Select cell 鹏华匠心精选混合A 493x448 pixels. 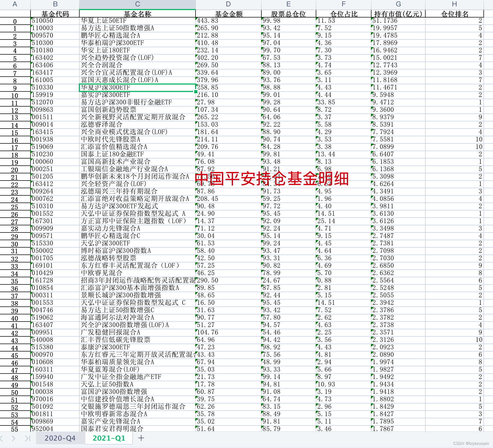coord(137,36)
